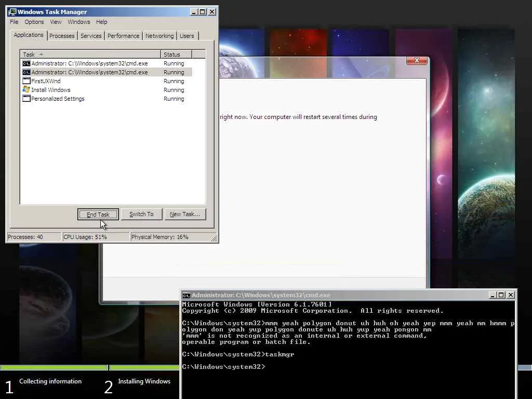Select the Install Windows task
532x399 pixels.
[x=107, y=90]
